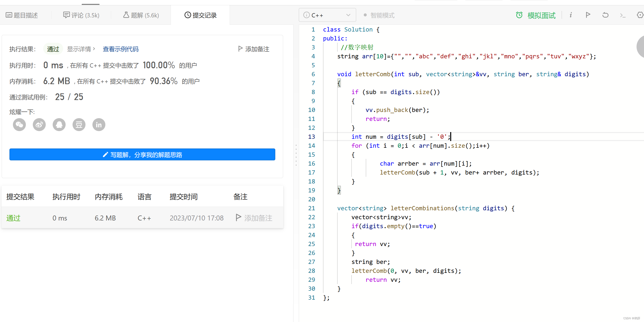
Task: Click the run code play icon
Action: (588, 15)
